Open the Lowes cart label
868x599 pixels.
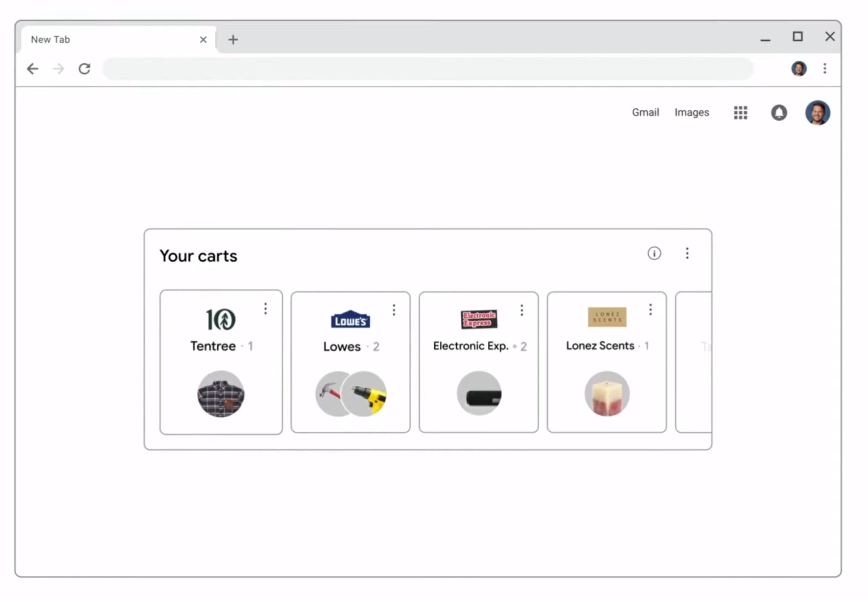(342, 346)
